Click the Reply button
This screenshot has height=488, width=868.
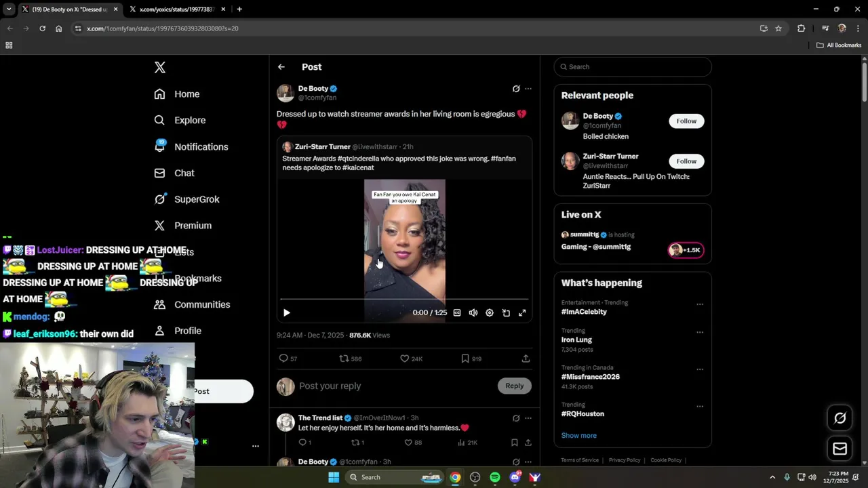click(x=515, y=386)
